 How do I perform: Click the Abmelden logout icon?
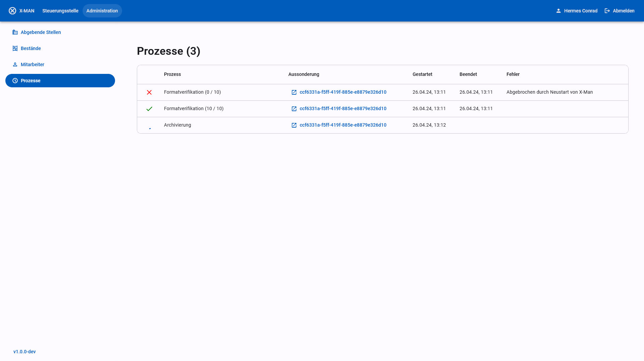pyautogui.click(x=607, y=11)
